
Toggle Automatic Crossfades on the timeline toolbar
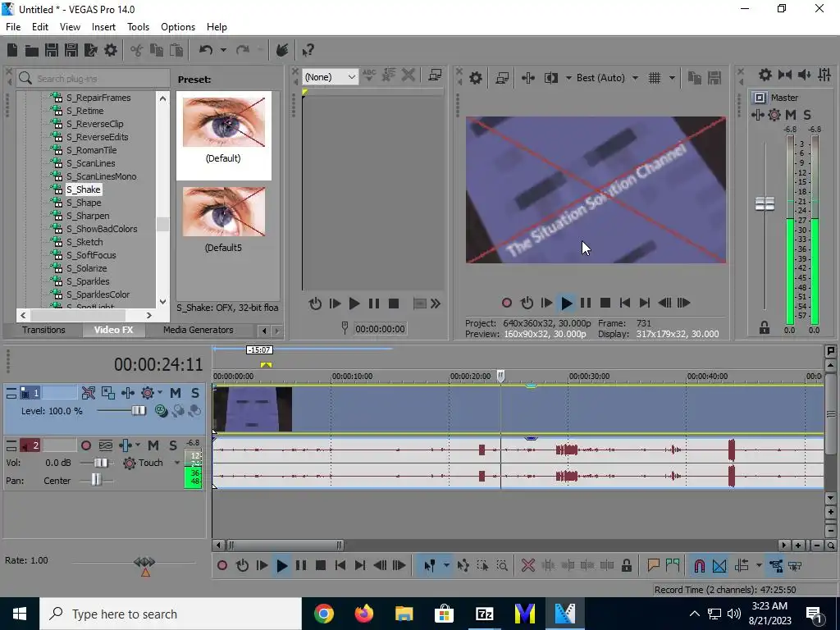click(x=719, y=565)
